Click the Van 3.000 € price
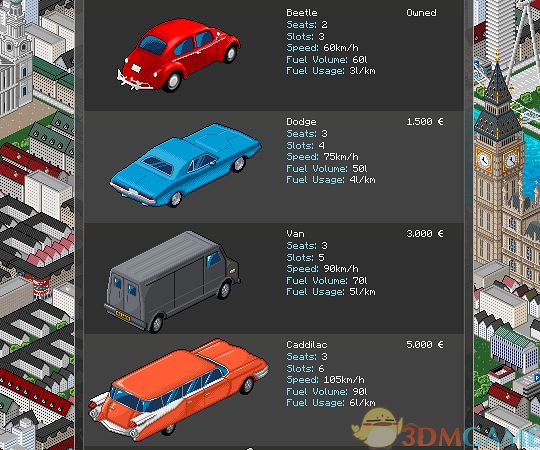This screenshot has width=540, height=450. (425, 234)
